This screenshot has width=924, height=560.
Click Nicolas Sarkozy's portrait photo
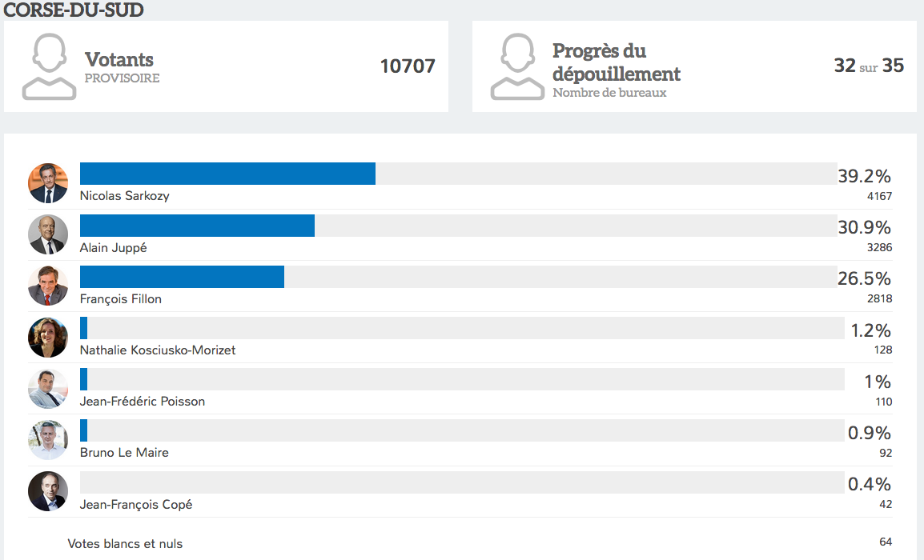point(48,183)
